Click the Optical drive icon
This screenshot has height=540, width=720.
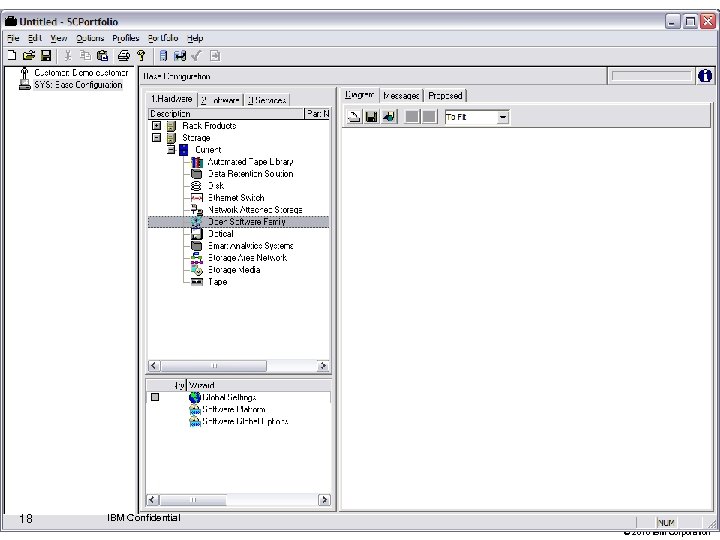tap(197, 234)
